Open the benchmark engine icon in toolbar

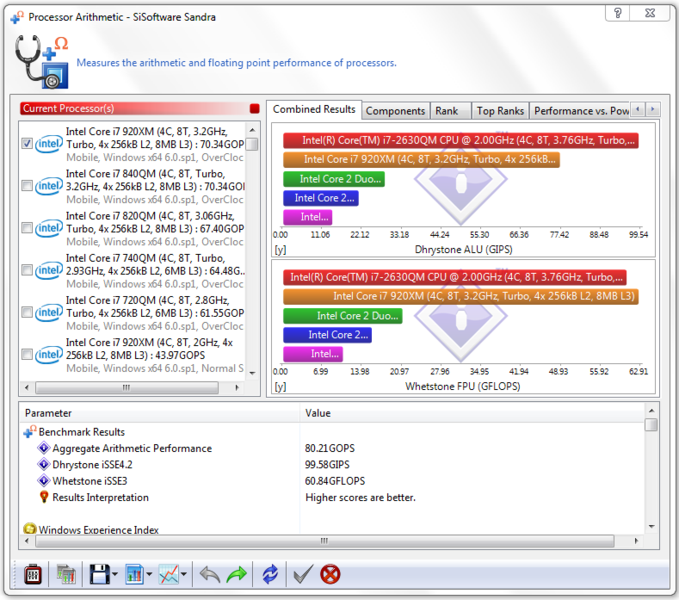(33, 574)
